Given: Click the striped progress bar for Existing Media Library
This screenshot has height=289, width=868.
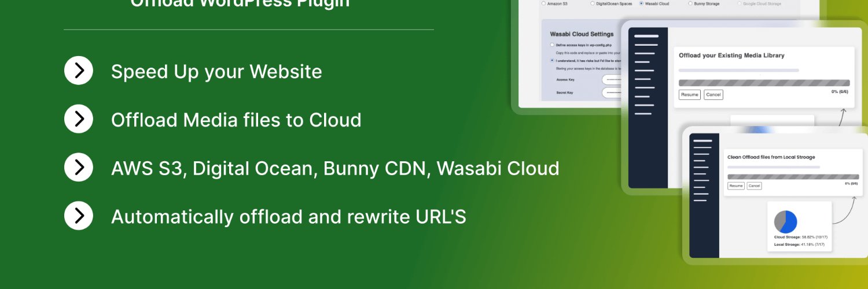Looking at the screenshot, I should [764, 83].
